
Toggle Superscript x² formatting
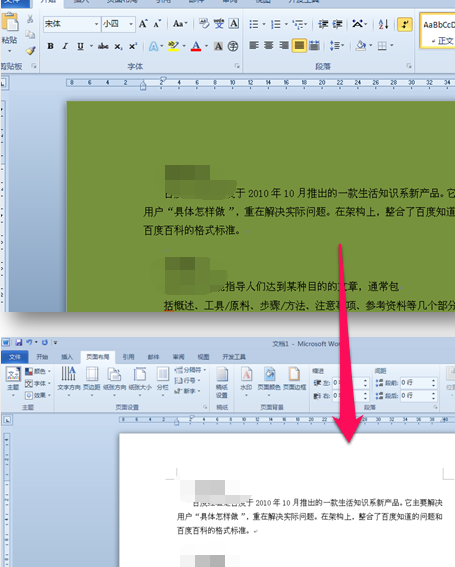click(x=133, y=46)
